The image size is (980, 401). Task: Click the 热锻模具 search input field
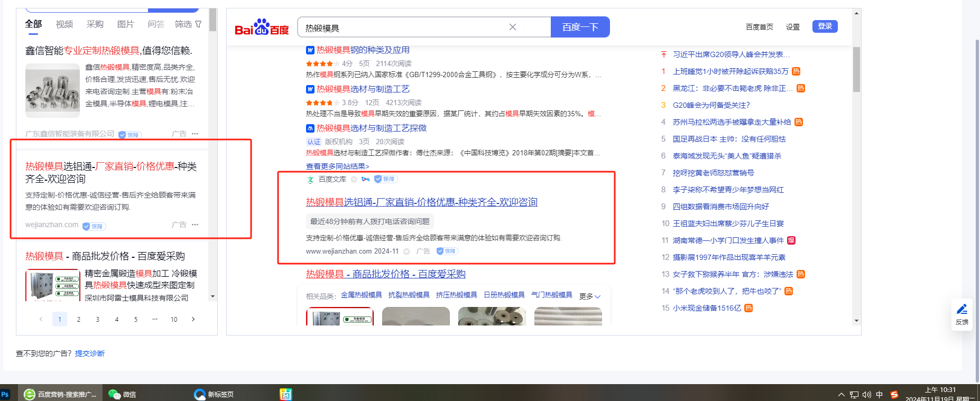[x=402, y=27]
